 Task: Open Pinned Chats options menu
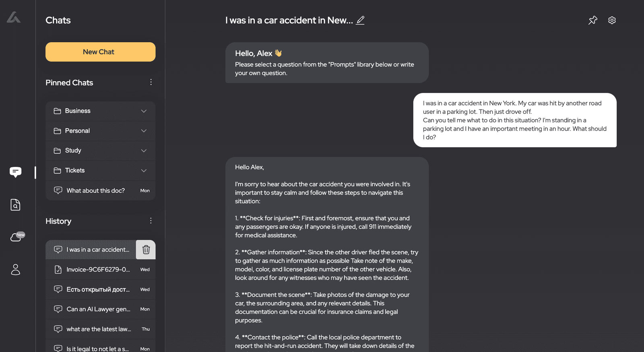click(151, 82)
